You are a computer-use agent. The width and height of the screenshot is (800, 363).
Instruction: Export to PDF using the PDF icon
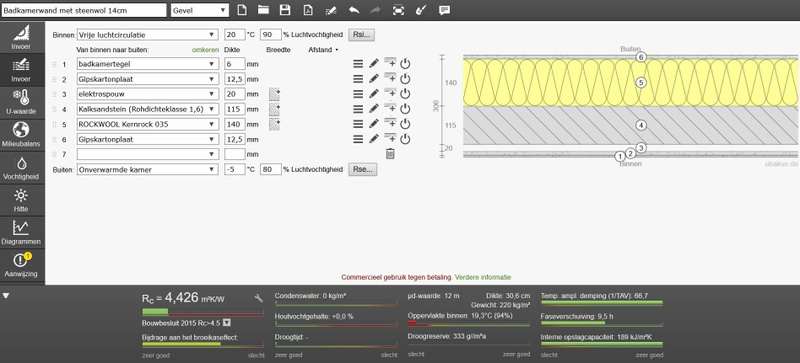pyautogui.click(x=308, y=10)
